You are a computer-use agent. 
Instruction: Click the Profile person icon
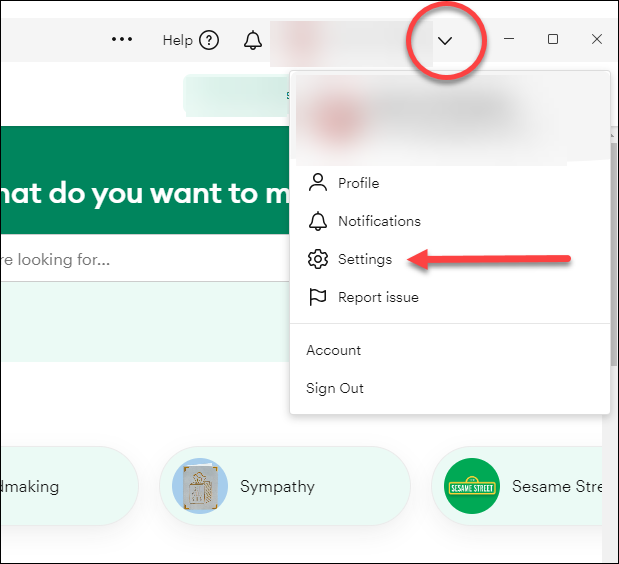pyautogui.click(x=318, y=183)
